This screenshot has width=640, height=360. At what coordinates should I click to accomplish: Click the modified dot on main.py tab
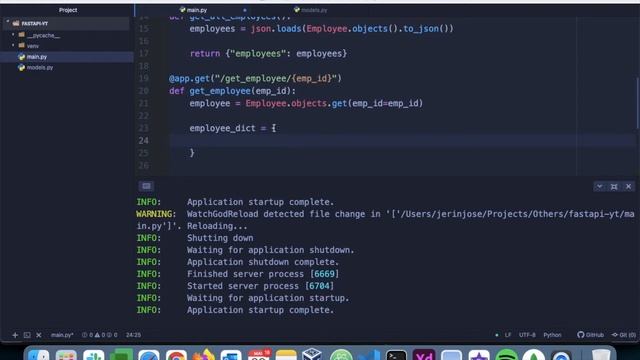point(244,10)
